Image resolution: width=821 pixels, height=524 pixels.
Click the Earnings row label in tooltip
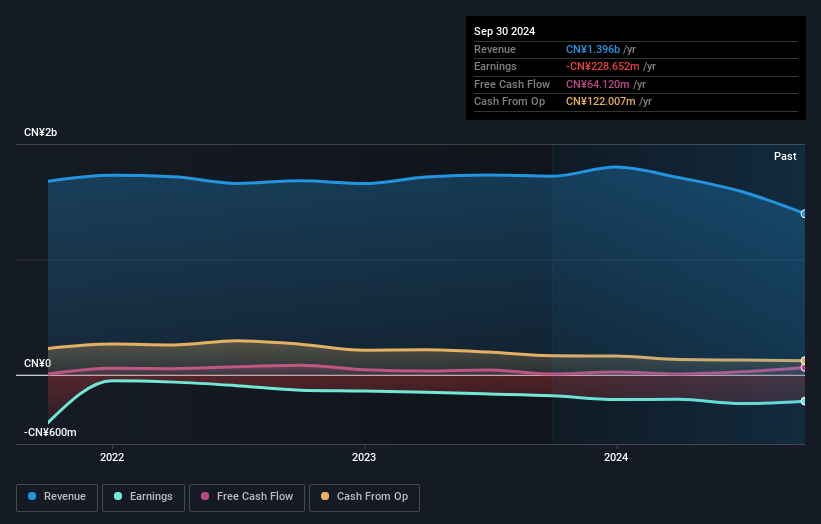(495, 66)
